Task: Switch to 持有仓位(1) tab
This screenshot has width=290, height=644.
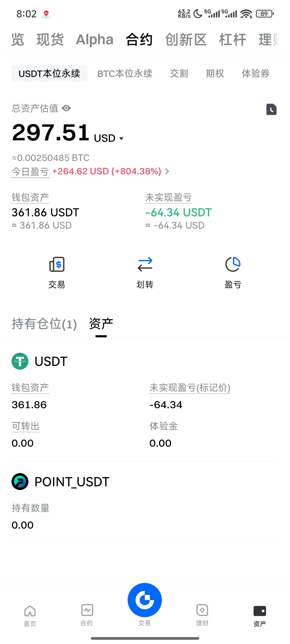Action: (44, 324)
